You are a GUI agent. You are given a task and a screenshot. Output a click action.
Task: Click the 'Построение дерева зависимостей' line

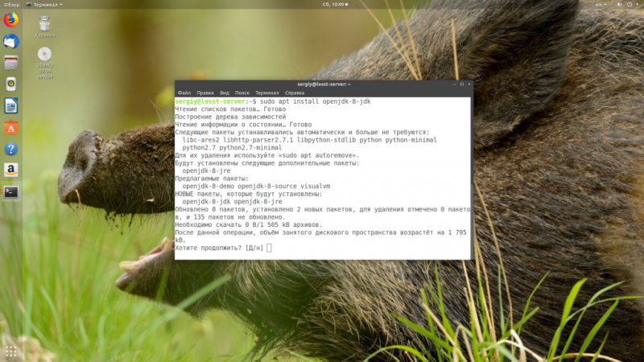pyautogui.click(x=230, y=117)
